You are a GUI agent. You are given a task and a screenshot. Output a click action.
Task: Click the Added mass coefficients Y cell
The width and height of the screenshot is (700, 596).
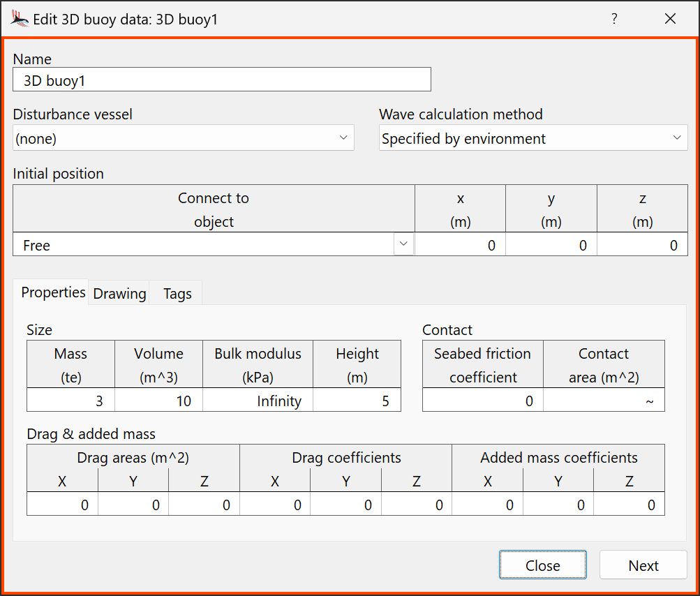point(558,505)
